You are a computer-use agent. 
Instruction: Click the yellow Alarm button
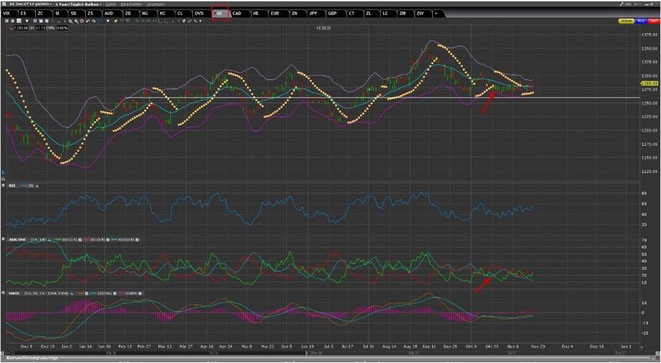coord(626,21)
